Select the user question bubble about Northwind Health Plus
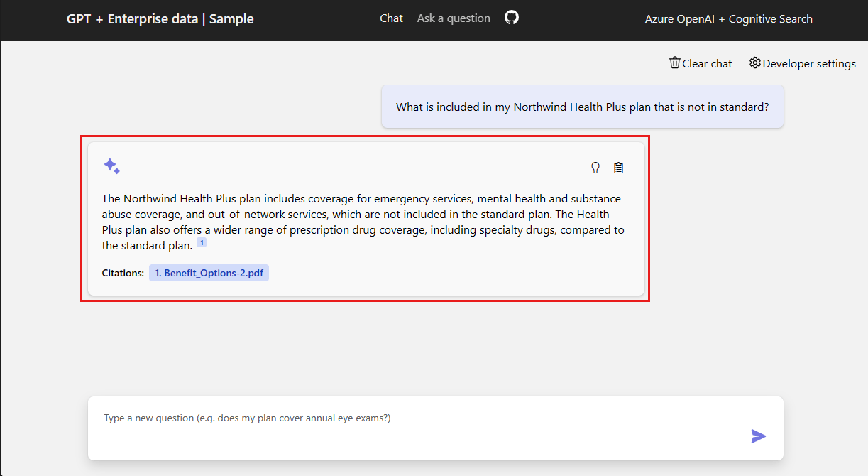 pos(582,107)
